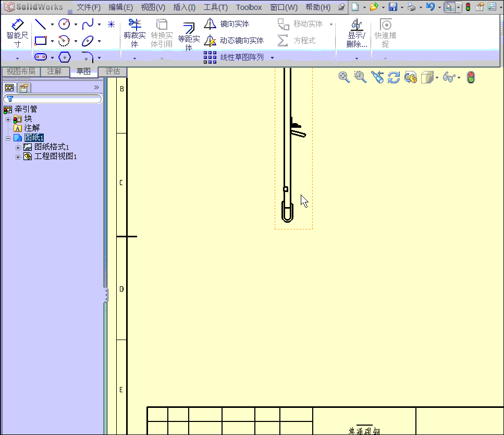The height and width of the screenshot is (435, 504).
Task: Open the Spline tool dropdown arrow
Action: 100,25
